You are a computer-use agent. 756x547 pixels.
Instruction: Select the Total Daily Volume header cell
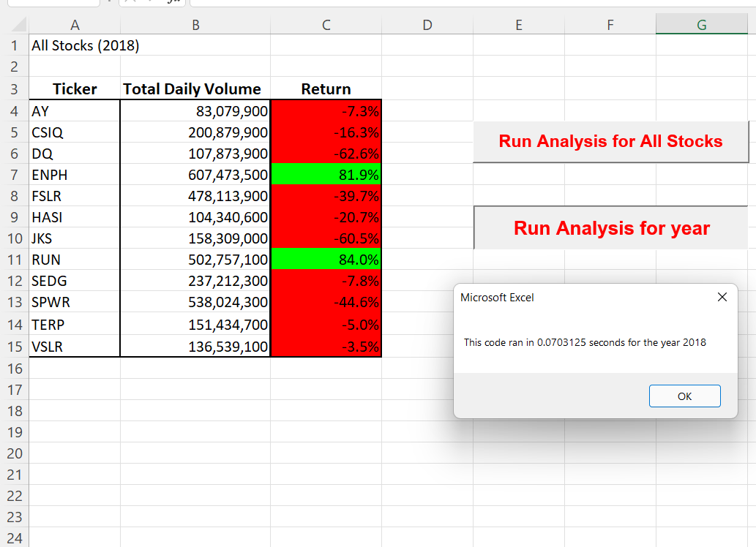click(195, 88)
